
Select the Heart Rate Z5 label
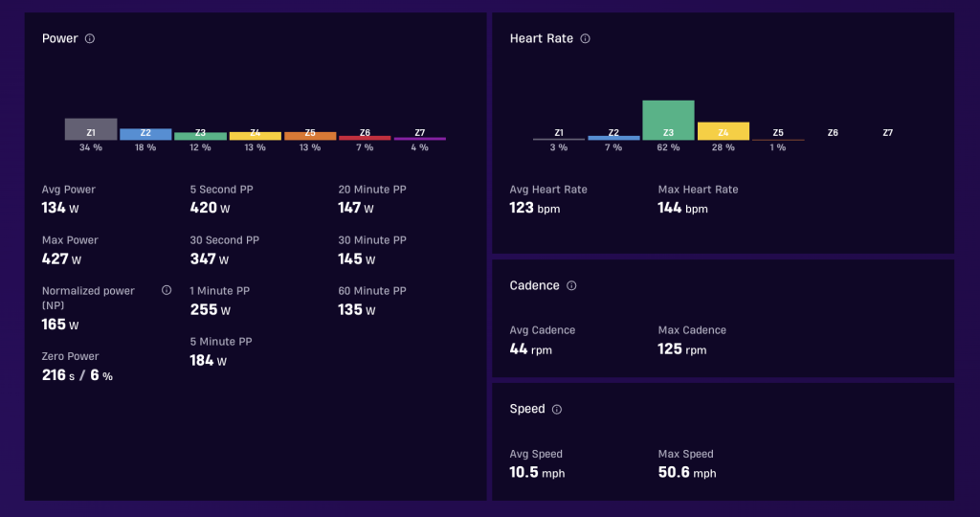click(778, 132)
